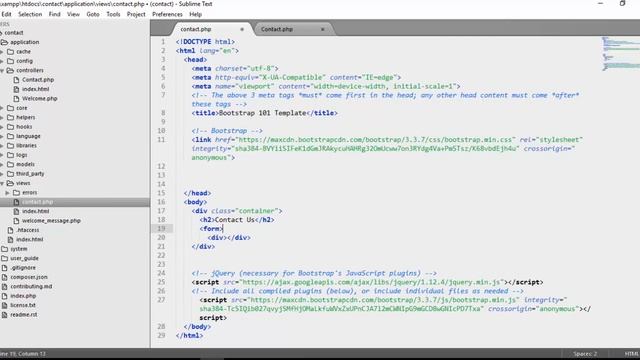Expand the logs folder arrow
This screenshot has width=640, height=360.
2,155
